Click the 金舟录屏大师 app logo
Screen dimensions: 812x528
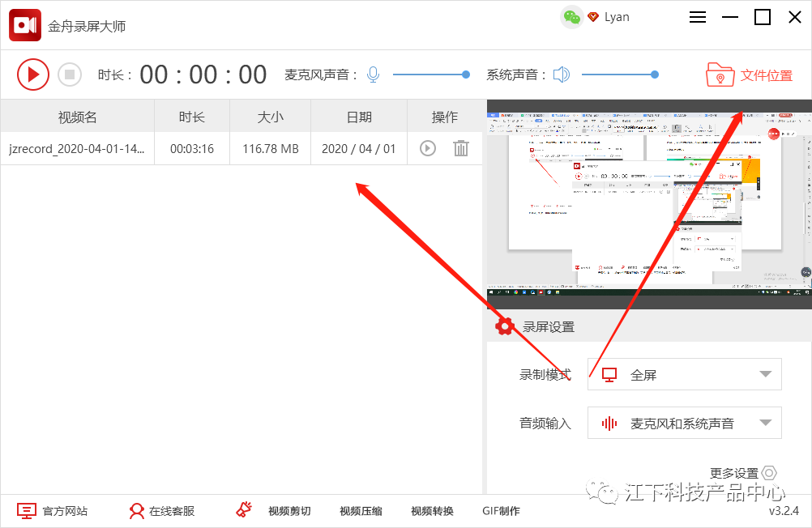pos(25,25)
